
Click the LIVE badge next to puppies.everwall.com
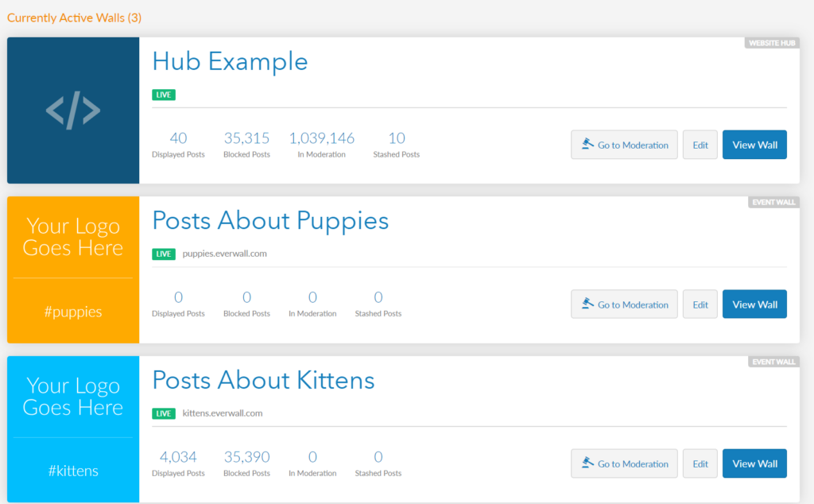coord(163,254)
